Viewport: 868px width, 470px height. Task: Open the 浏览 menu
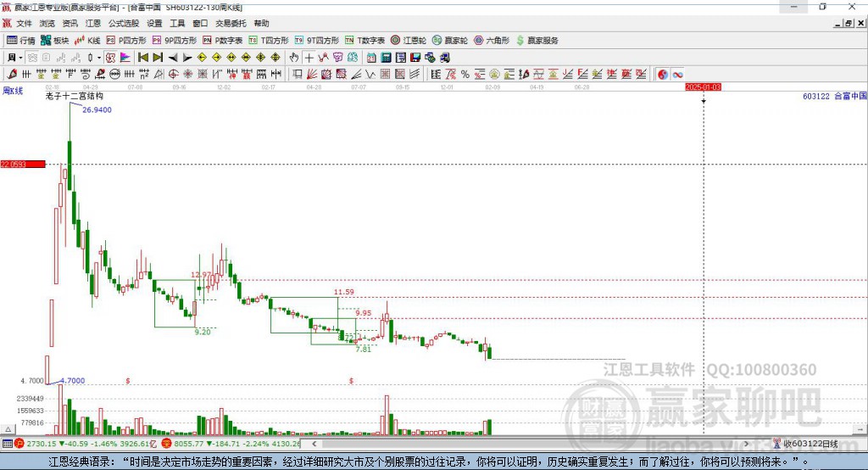(47, 23)
